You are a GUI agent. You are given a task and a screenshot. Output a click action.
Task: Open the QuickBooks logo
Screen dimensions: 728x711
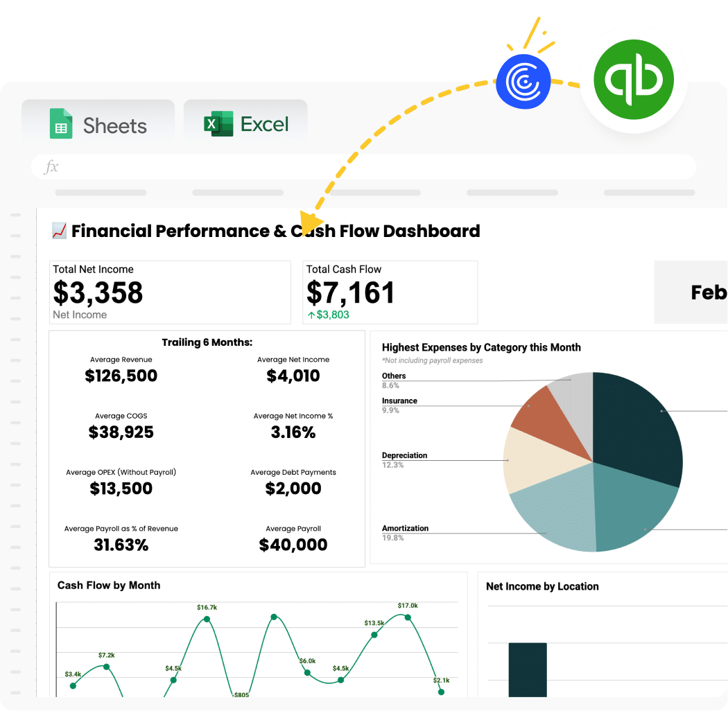click(x=634, y=80)
